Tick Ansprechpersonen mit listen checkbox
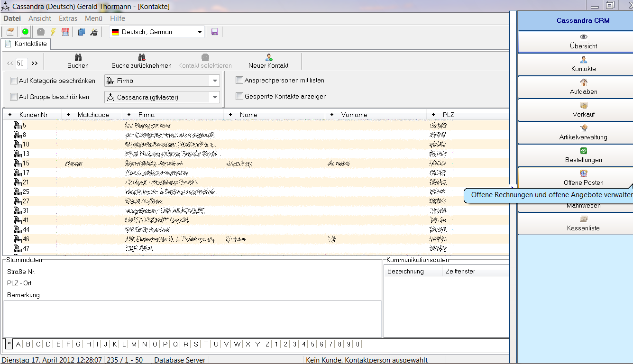This screenshot has height=364, width=633. click(239, 81)
